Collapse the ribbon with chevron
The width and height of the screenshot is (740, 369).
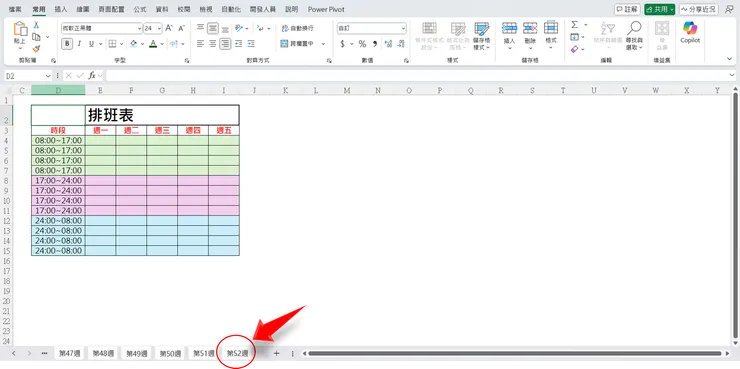pyautogui.click(x=729, y=59)
